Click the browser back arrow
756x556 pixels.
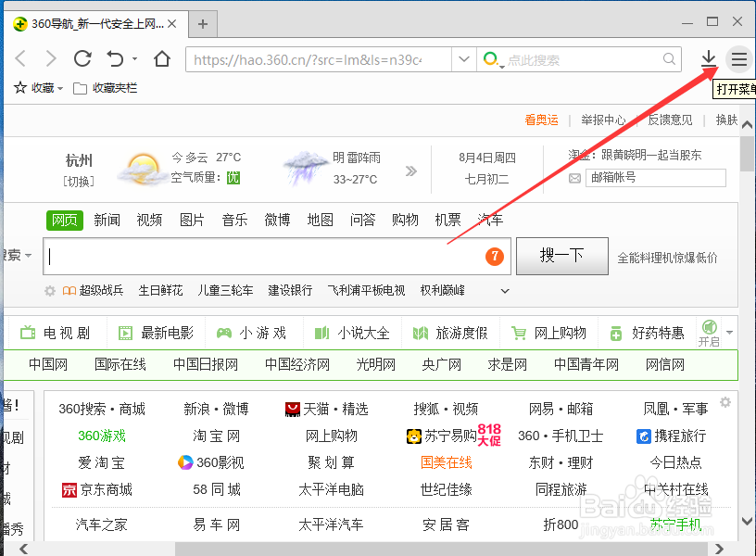tap(20, 58)
